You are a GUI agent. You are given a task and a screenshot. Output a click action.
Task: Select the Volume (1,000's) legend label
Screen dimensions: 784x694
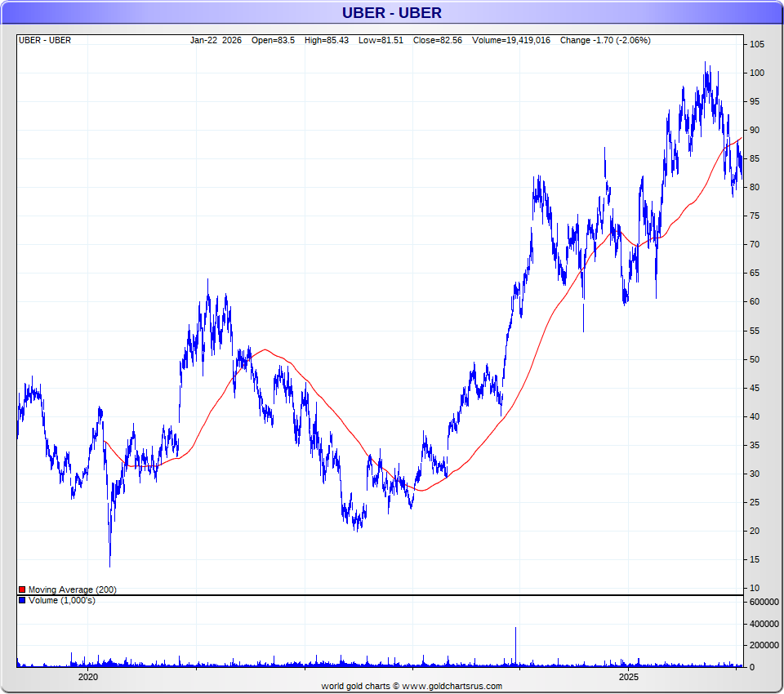(x=62, y=601)
